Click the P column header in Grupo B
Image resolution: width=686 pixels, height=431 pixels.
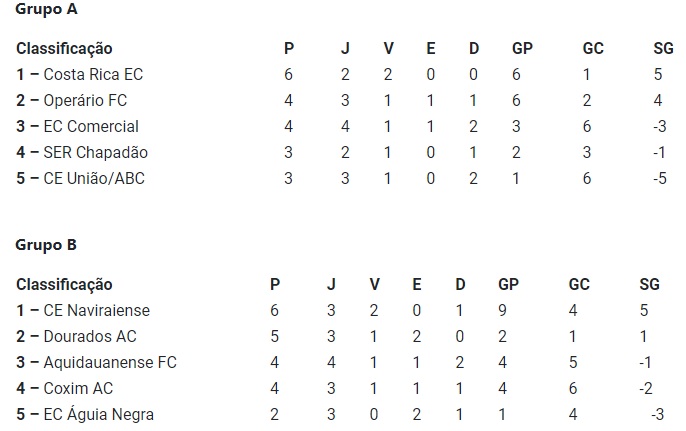(275, 284)
